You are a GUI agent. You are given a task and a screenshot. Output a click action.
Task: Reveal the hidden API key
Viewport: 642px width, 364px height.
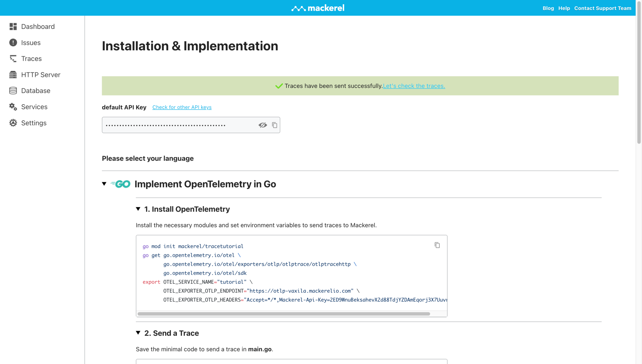pyautogui.click(x=263, y=125)
